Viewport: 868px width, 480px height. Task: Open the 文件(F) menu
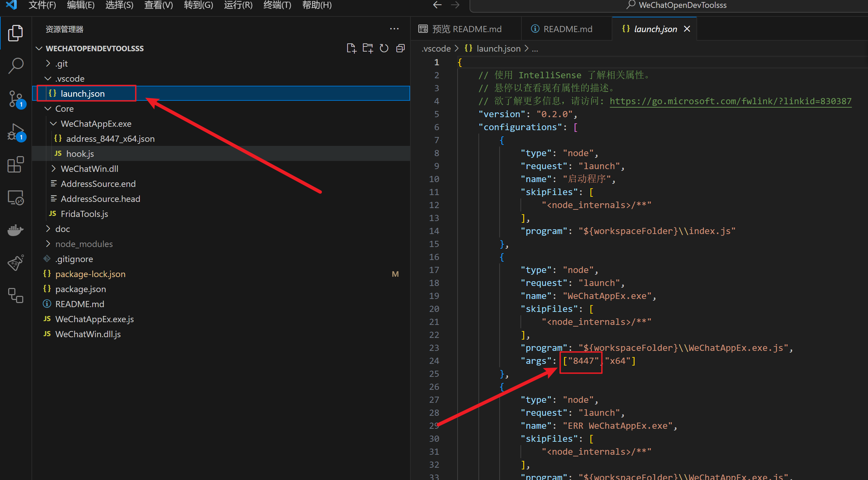click(x=42, y=5)
